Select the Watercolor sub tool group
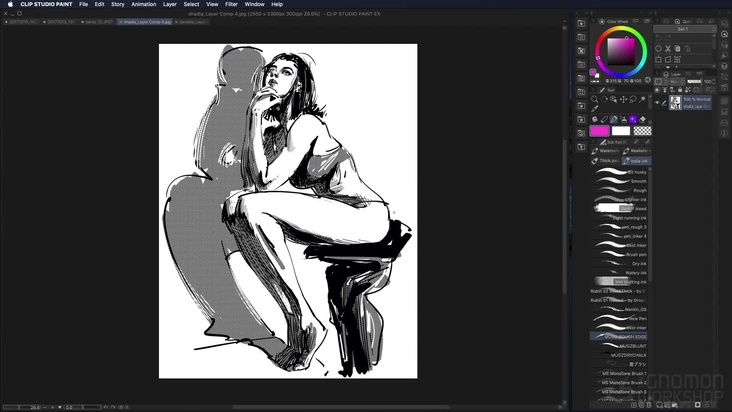 (x=605, y=151)
